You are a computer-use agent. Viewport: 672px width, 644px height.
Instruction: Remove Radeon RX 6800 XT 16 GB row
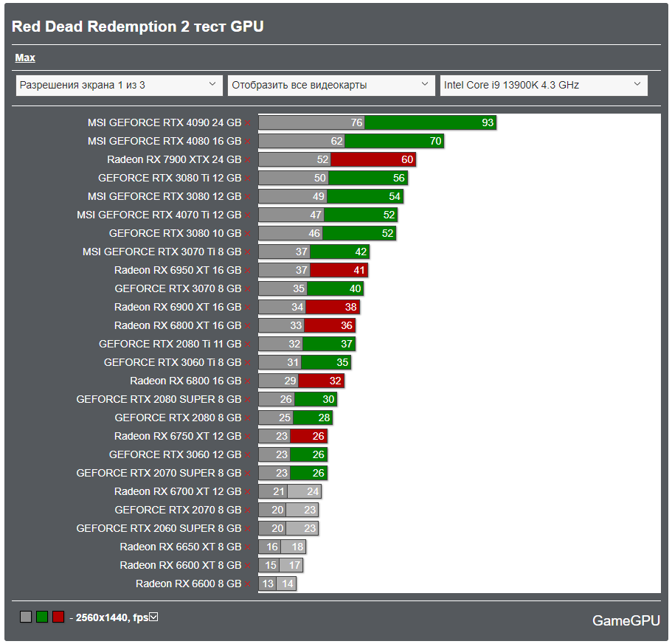(248, 325)
